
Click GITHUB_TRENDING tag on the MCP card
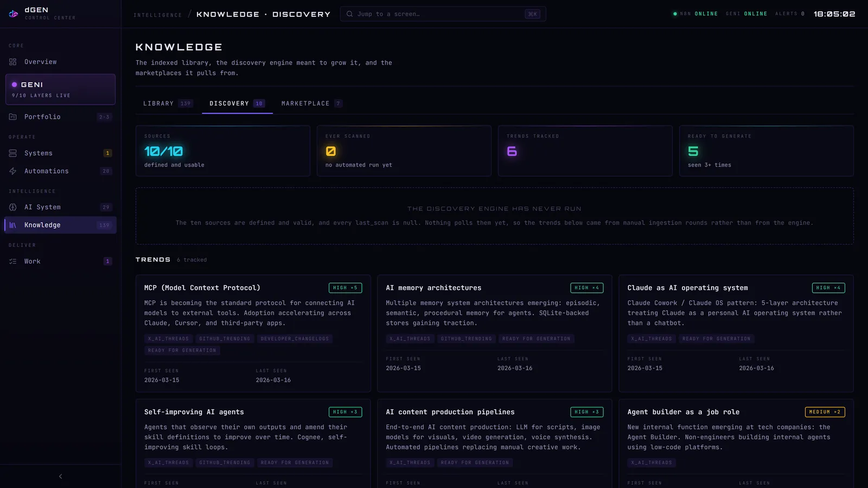pos(225,339)
